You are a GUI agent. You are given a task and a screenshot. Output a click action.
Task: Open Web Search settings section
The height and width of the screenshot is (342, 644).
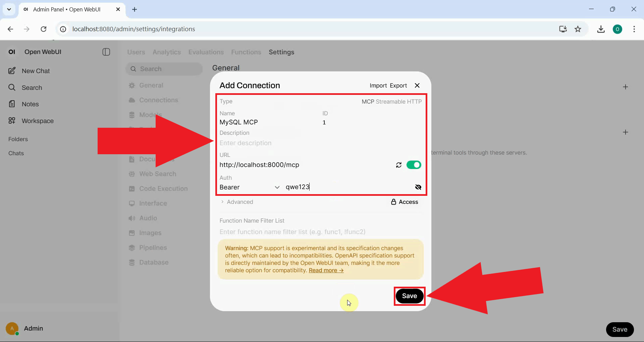(x=157, y=174)
